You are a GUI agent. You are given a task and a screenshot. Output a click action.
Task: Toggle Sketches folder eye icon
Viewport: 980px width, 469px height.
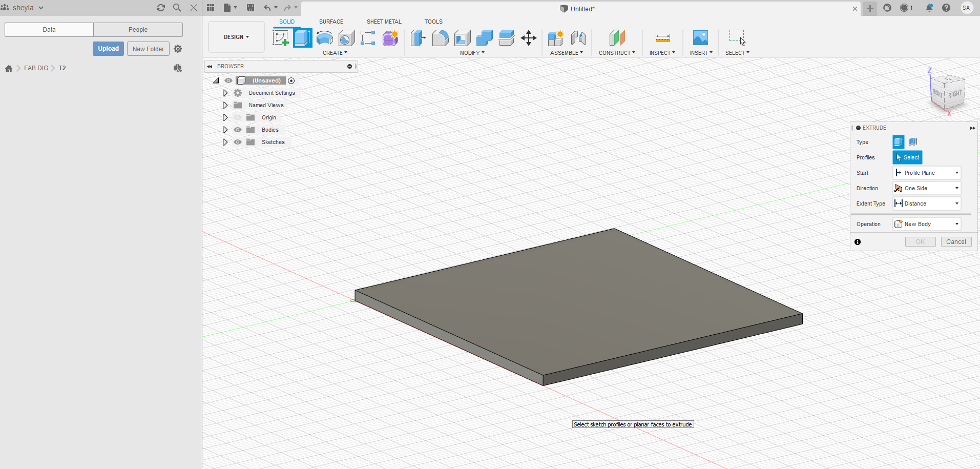tap(238, 142)
